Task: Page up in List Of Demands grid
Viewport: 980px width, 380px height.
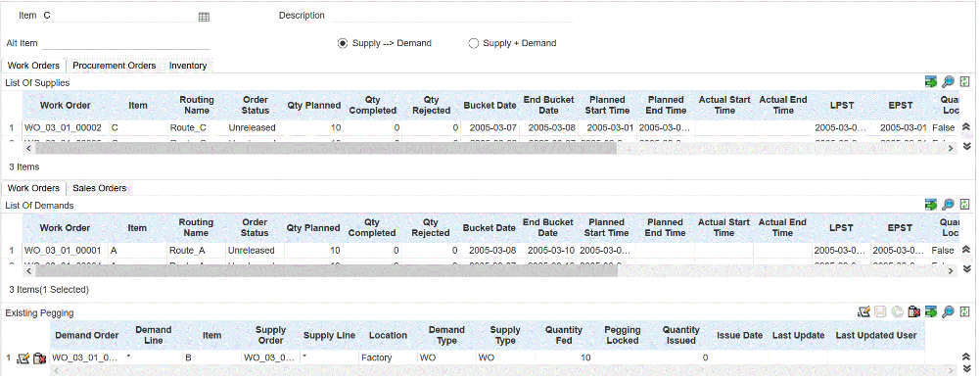Action: pyautogui.click(x=966, y=250)
